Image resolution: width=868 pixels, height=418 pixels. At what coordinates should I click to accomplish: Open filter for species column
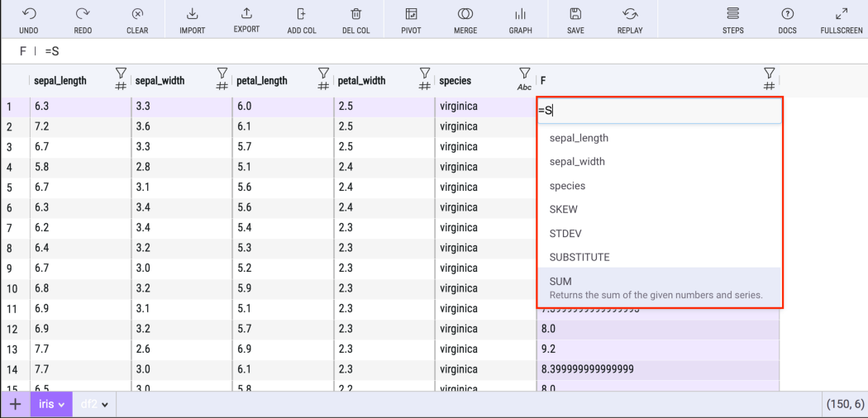524,74
